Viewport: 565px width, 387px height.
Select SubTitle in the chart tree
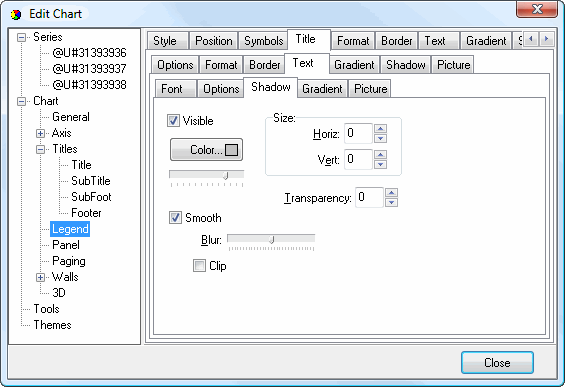pos(91,181)
